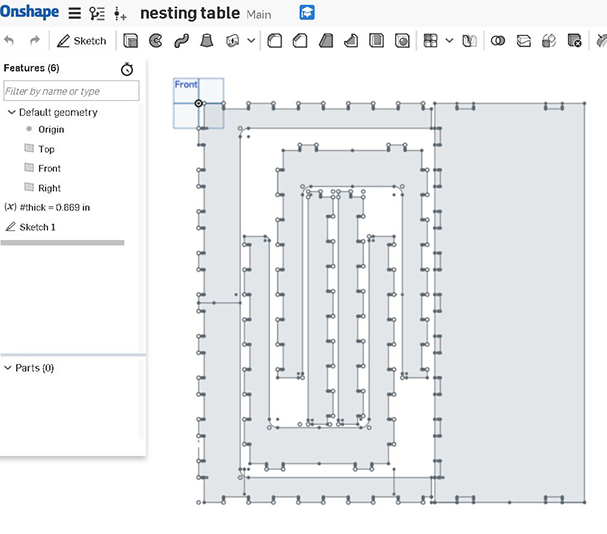Select the Shell tool
The height and width of the screenshot is (534, 607).
pos(377,41)
